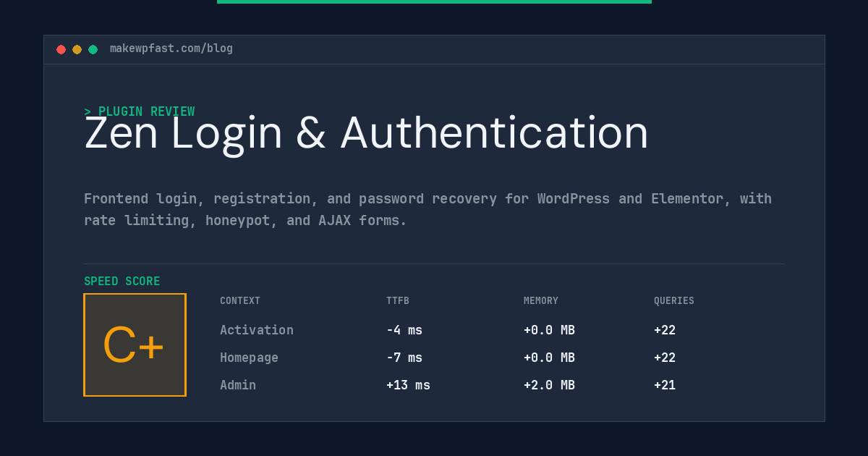Click the C+ speed score badge

135,345
